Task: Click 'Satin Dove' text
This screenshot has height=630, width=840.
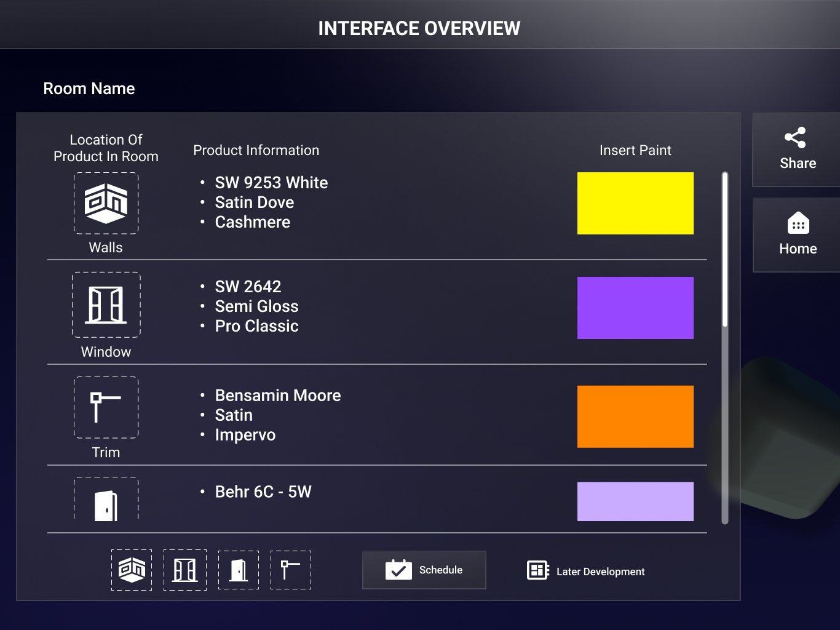Action: (x=255, y=202)
